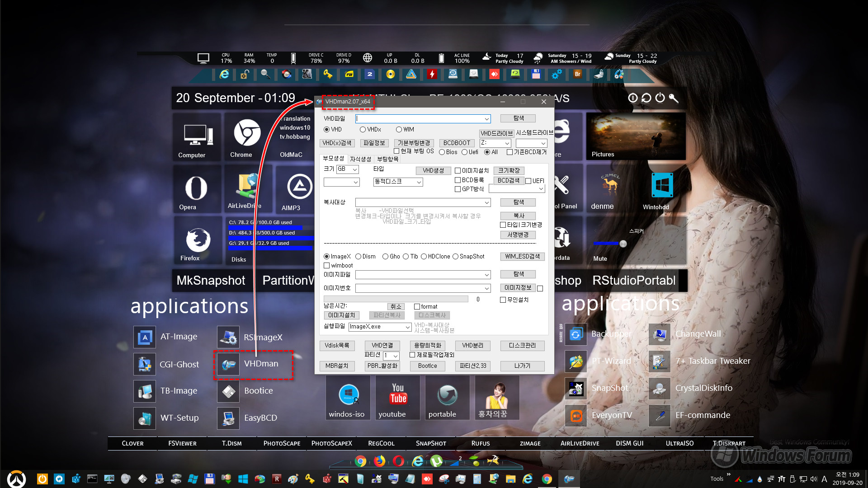
Task: Click the Internet Explorer icon in top toolbar
Action: [x=224, y=74]
